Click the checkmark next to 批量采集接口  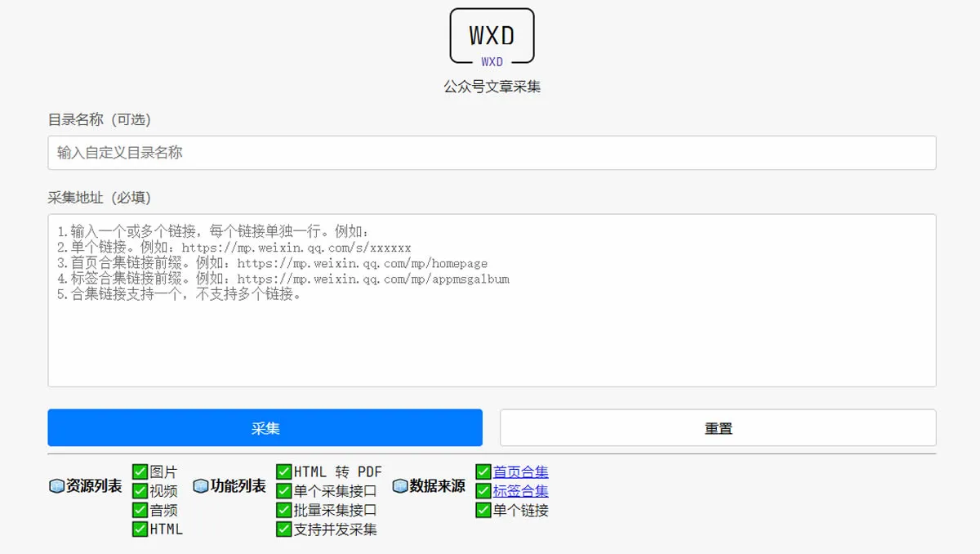tap(284, 510)
